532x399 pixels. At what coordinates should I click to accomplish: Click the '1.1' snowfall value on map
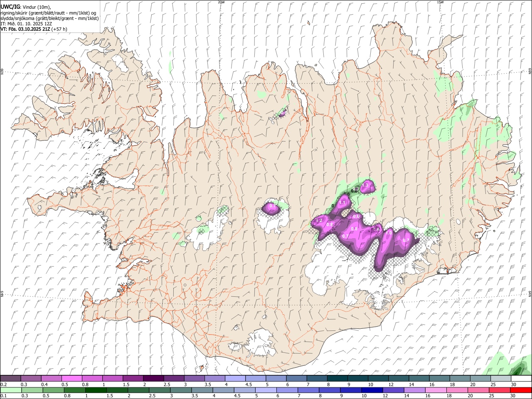pos(343,203)
